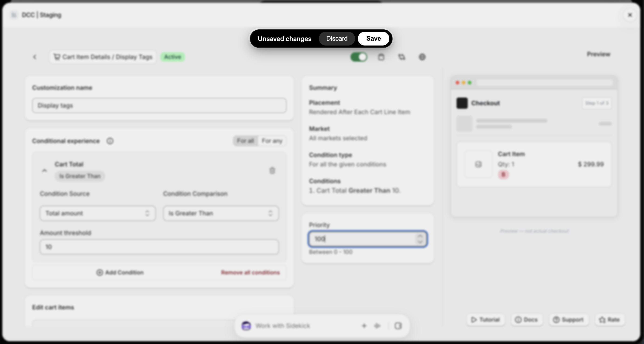The width and height of the screenshot is (644, 344).
Task: Click the Cart Item Details / Display Tags breadcrumb
Action: click(x=103, y=57)
